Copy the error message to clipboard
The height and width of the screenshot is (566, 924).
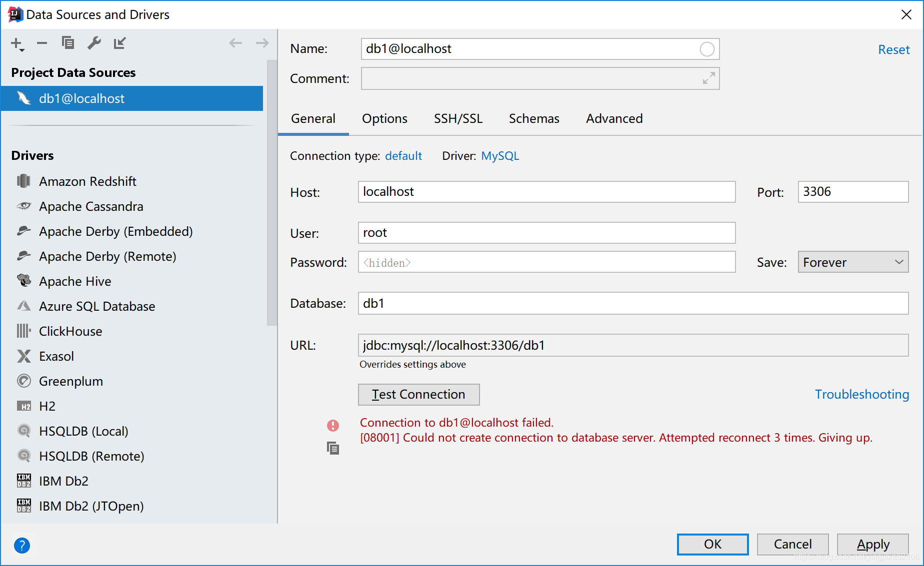[333, 448]
